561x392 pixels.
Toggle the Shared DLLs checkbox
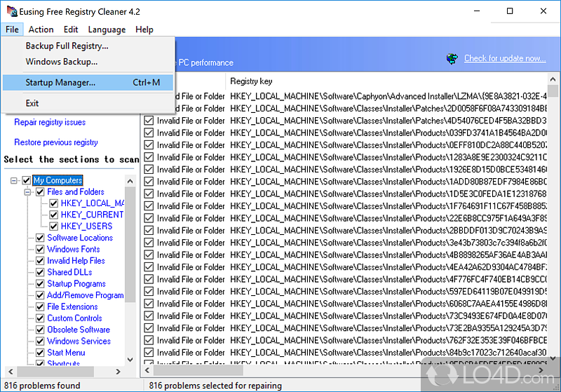(40, 272)
